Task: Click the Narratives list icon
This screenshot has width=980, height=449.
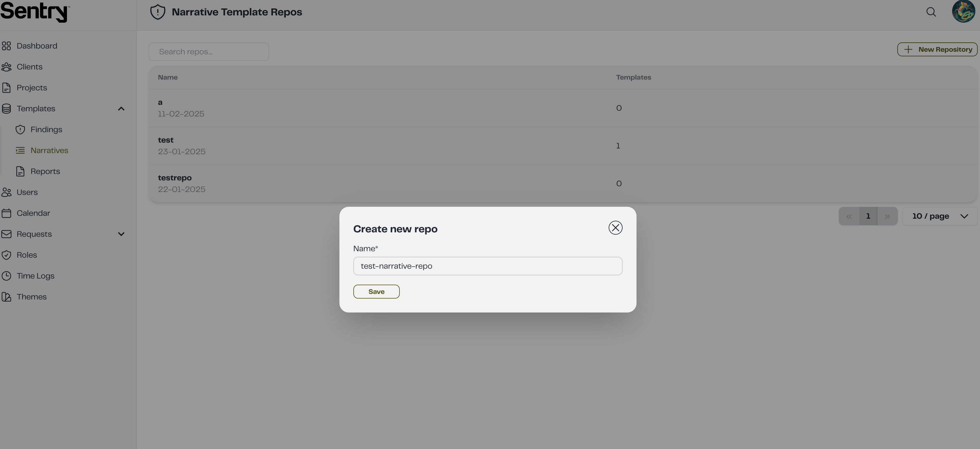Action: [x=20, y=150]
